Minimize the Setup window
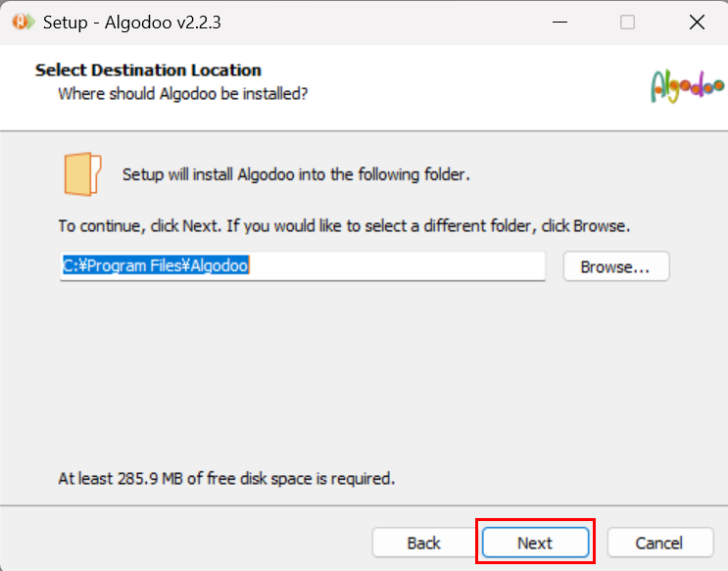Screen dimensions: 728x571 pyautogui.click(x=559, y=22)
